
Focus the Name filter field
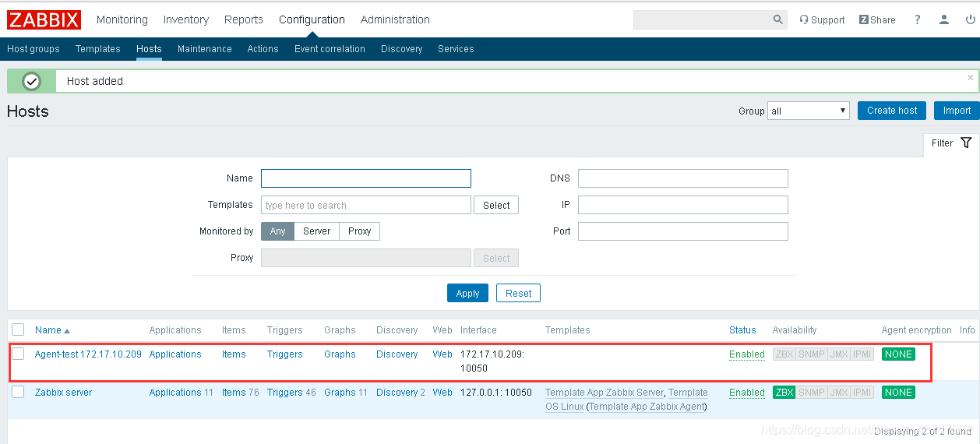[366, 178]
